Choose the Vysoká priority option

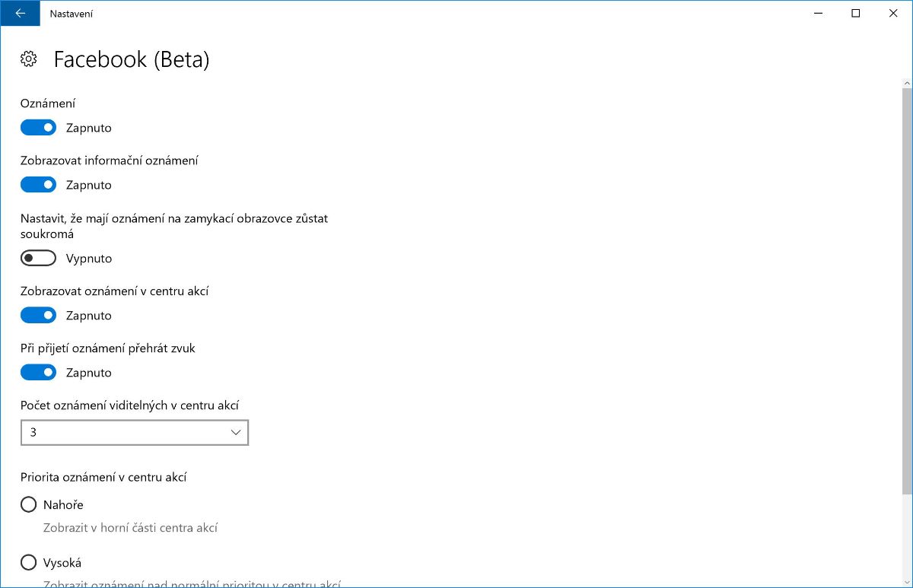tap(29, 563)
